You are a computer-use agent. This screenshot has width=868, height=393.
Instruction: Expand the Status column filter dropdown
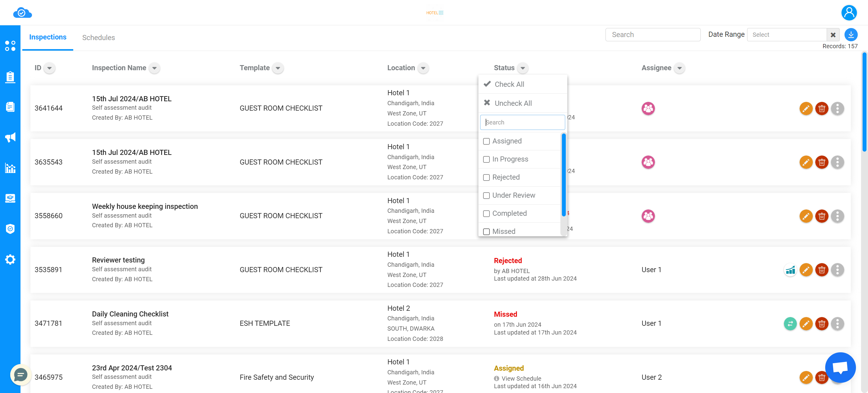(523, 68)
